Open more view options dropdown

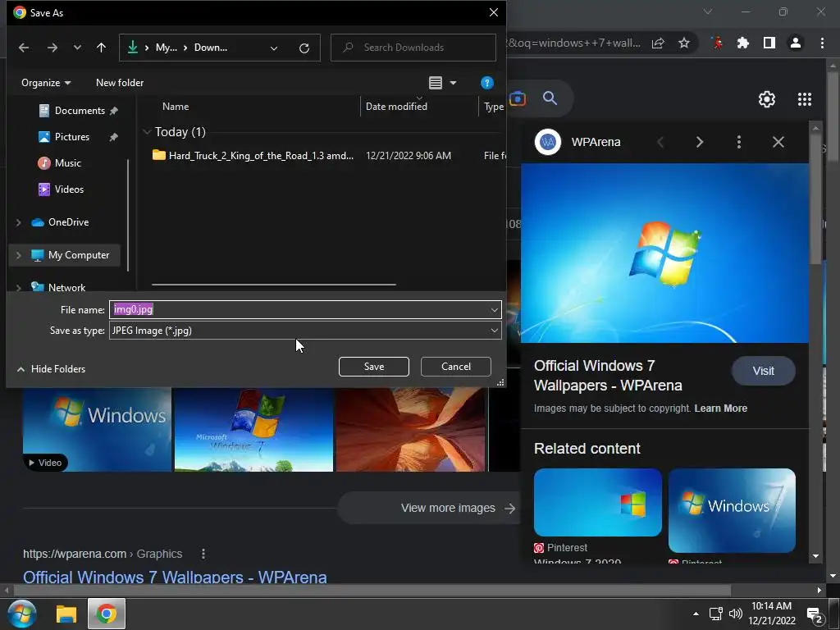tap(453, 83)
